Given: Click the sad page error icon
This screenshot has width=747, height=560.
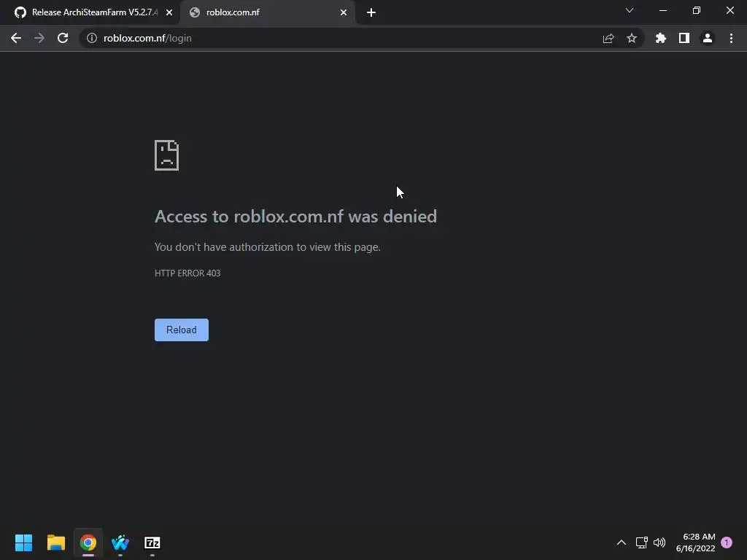Looking at the screenshot, I should [x=167, y=155].
